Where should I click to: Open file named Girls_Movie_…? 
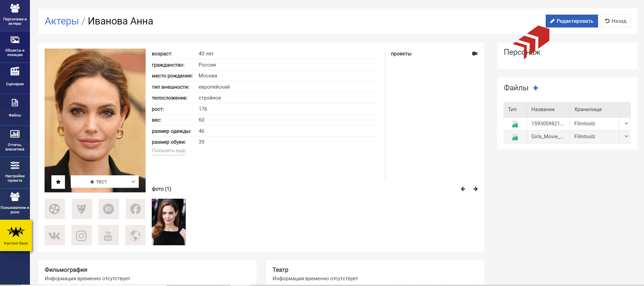(547, 137)
